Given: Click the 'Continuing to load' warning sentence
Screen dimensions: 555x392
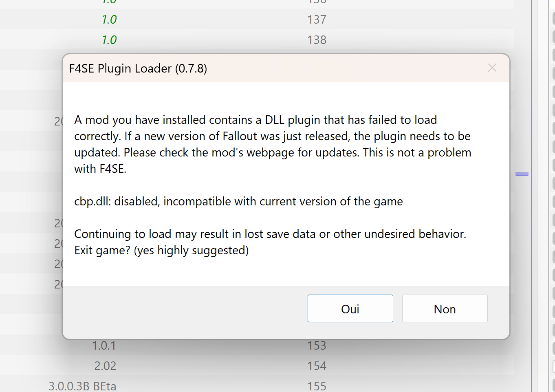Looking at the screenshot, I should (x=270, y=234).
